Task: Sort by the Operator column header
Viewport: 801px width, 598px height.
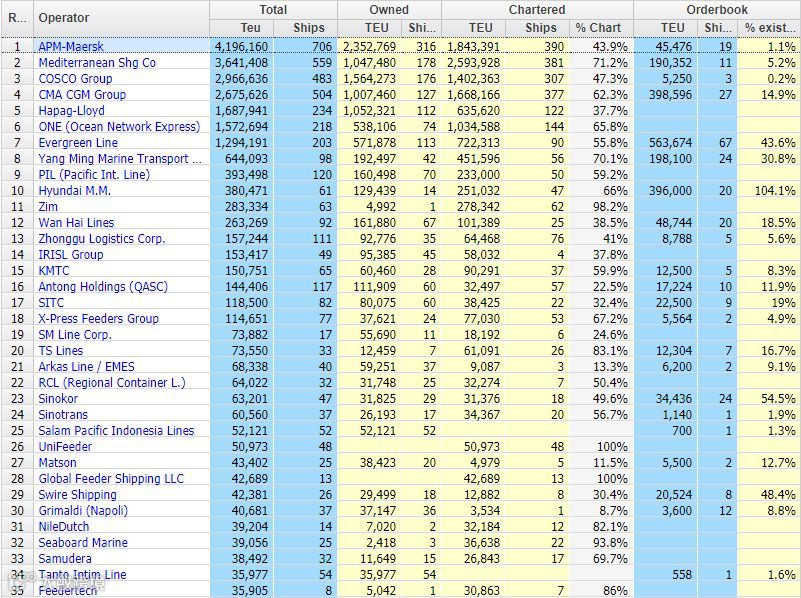Action: [122, 18]
